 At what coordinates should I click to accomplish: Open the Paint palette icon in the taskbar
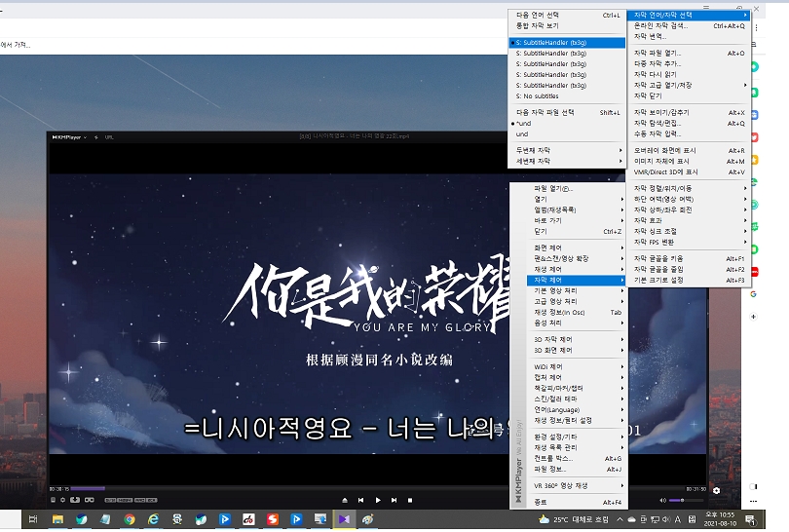tap(368, 519)
